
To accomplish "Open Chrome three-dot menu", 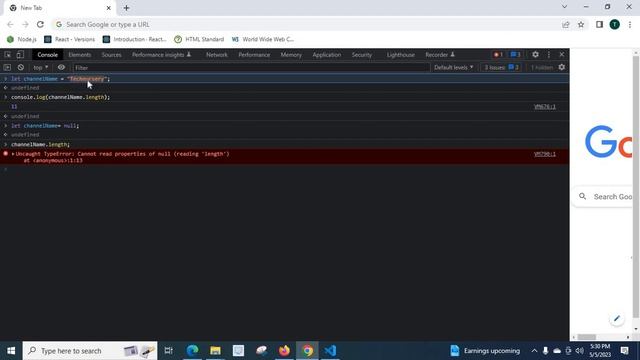I will pos(630,24).
